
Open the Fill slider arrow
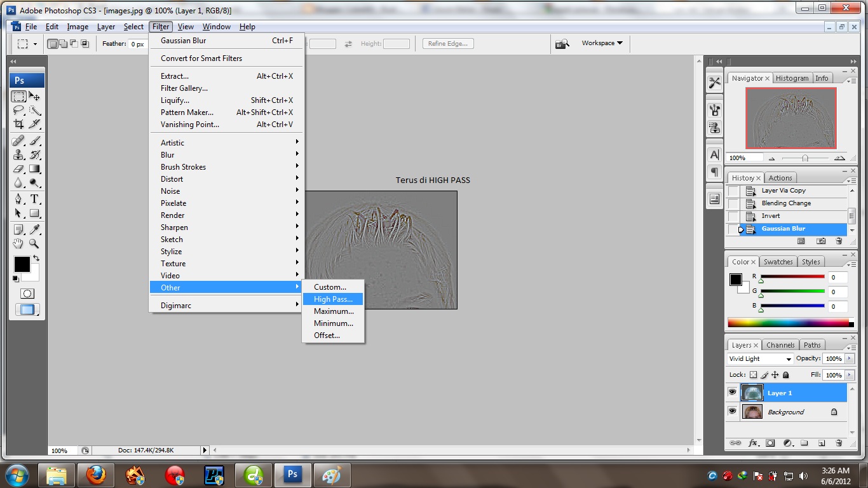(x=850, y=375)
